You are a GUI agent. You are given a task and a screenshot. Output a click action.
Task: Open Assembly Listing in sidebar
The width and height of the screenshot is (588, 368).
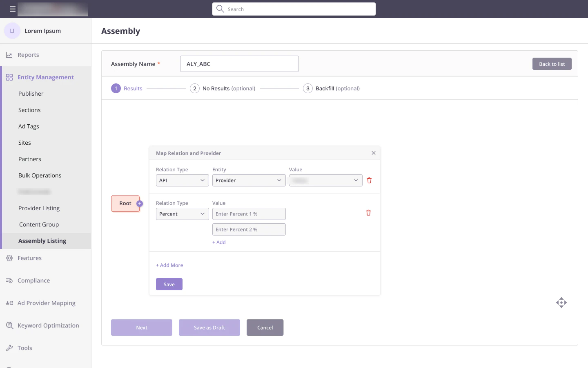coord(47,241)
